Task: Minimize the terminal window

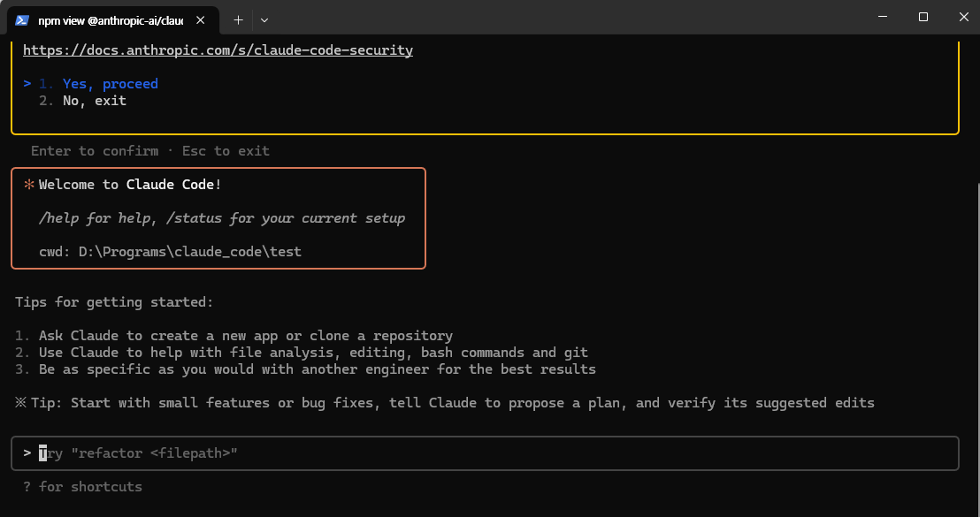Action: tap(883, 17)
